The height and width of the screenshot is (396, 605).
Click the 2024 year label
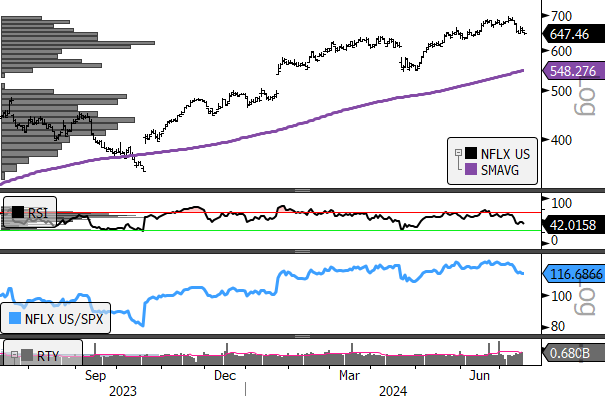tap(393, 390)
